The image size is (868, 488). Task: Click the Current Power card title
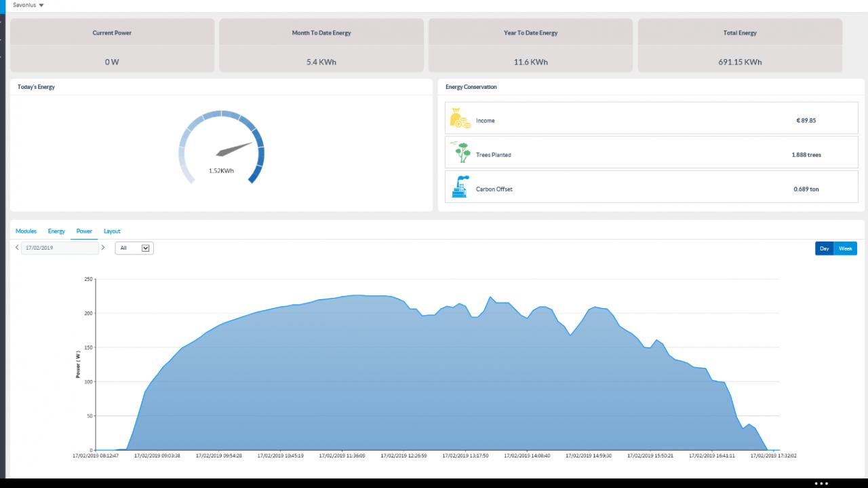tap(112, 33)
